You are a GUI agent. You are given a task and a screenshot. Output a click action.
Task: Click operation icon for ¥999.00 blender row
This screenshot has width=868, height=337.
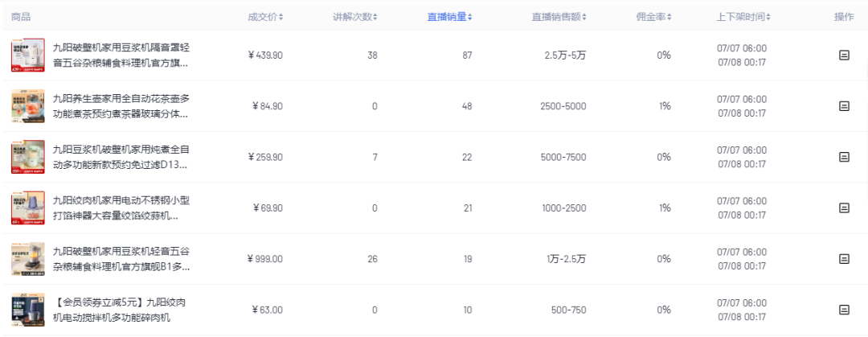pyautogui.click(x=844, y=258)
